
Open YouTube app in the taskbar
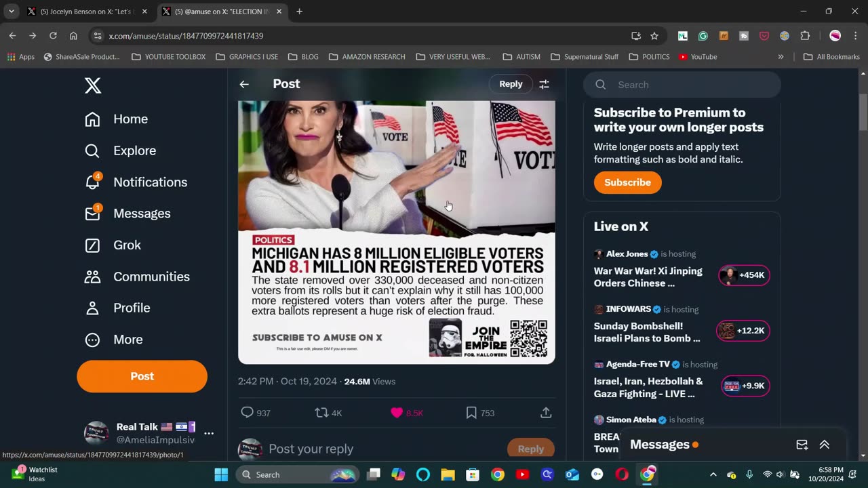522,474
